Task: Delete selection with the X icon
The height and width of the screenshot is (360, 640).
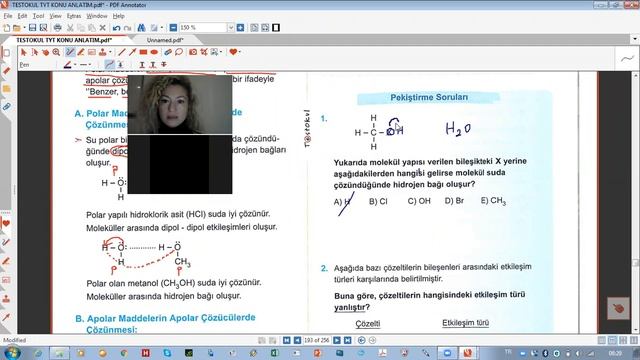Action: point(102,28)
